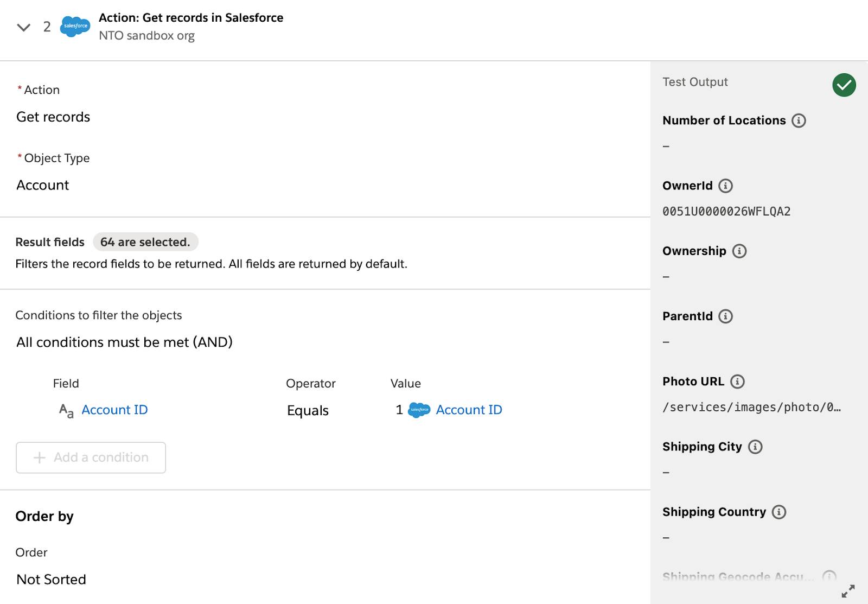Click the 64 are selected badge

point(145,242)
